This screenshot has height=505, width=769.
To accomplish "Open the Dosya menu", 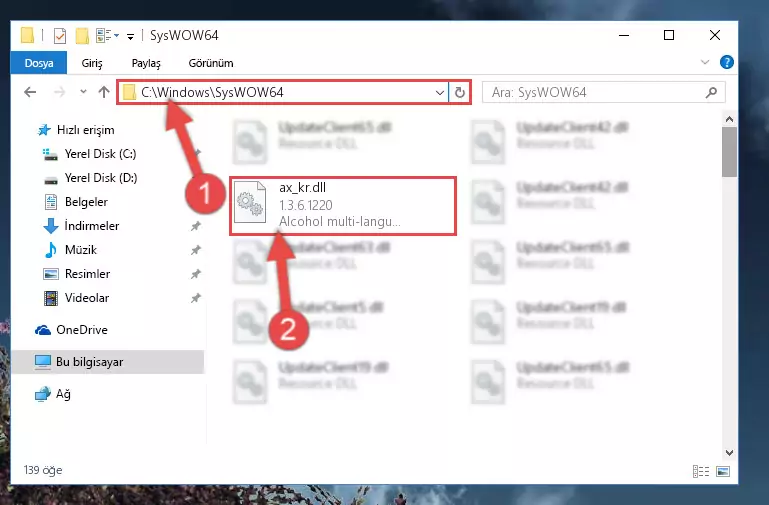I will [39, 63].
